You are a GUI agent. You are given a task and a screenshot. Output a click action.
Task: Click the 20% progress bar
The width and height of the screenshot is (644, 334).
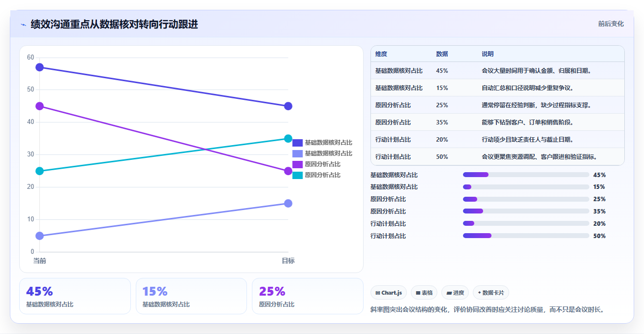(526, 223)
